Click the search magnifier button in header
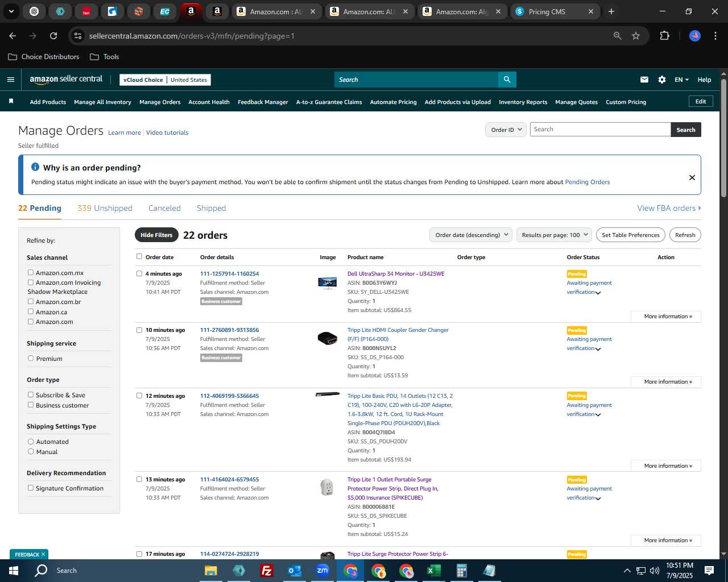 coord(507,80)
